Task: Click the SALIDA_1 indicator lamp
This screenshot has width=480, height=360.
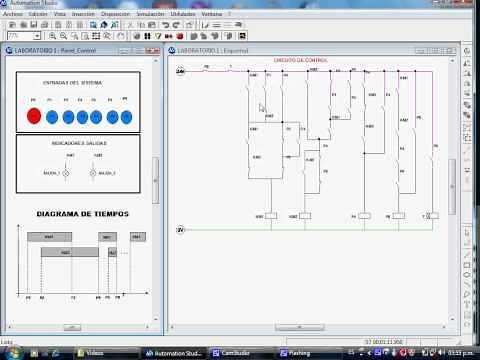Action: coord(66,173)
